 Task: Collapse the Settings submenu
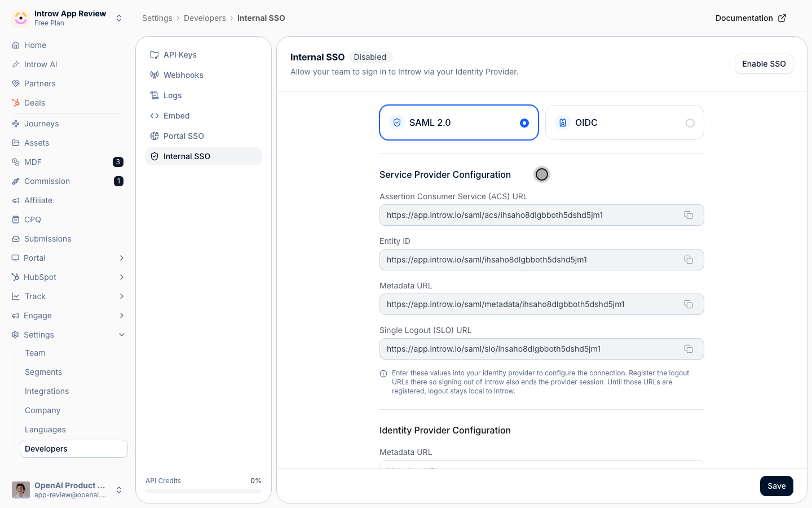(122, 335)
